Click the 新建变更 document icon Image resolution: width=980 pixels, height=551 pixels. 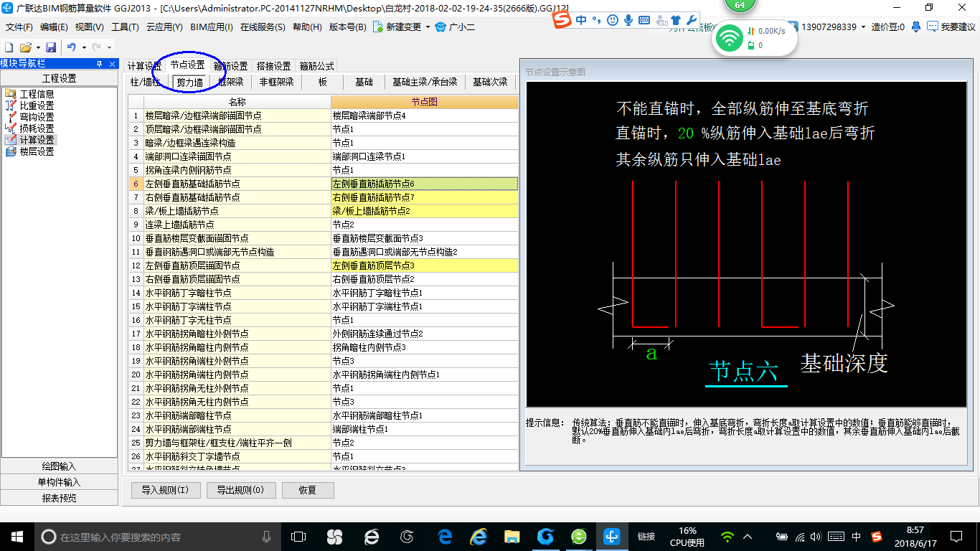pyautogui.click(x=378, y=27)
